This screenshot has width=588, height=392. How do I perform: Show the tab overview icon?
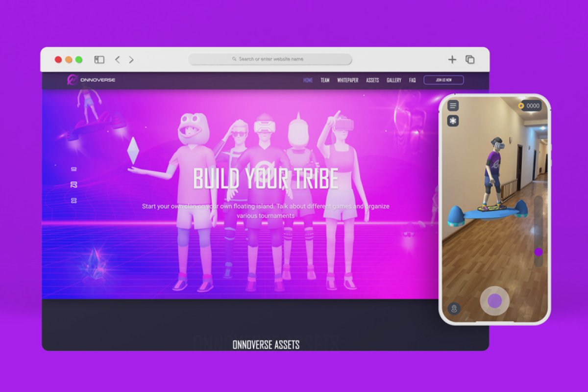point(470,59)
